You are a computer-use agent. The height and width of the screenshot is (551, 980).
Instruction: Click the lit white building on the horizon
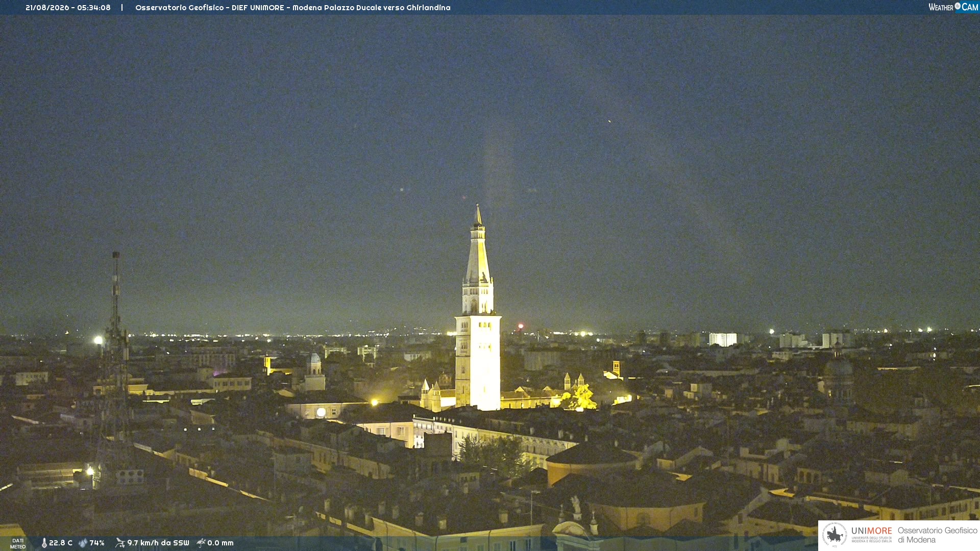click(723, 339)
